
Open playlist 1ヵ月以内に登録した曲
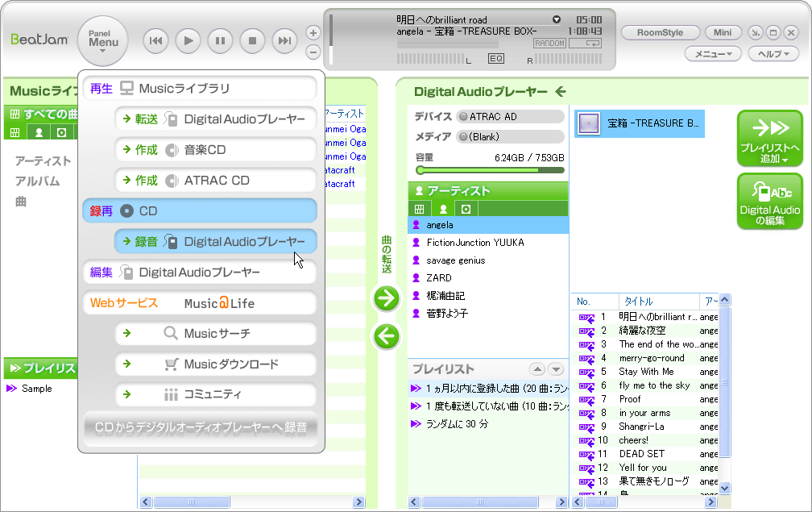[x=488, y=388]
